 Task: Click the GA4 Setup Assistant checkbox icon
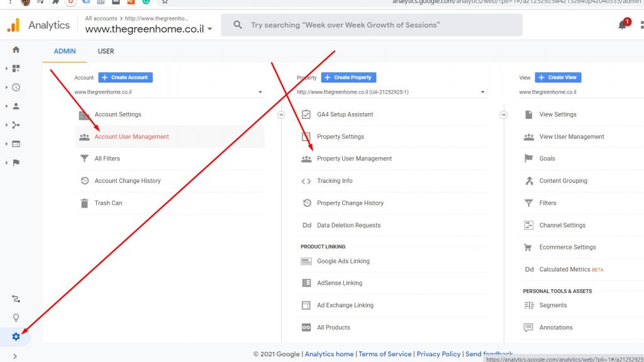tap(306, 114)
